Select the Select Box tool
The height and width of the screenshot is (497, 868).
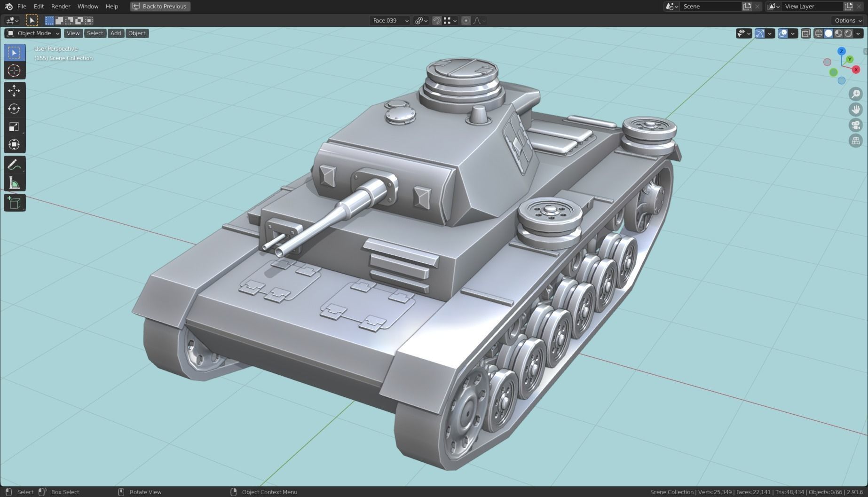[15, 52]
